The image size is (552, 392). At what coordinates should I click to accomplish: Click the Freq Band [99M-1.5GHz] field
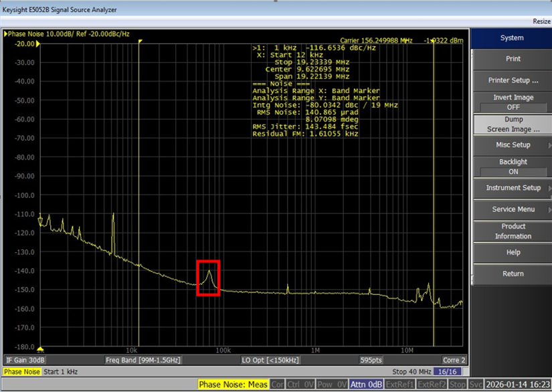point(143,361)
